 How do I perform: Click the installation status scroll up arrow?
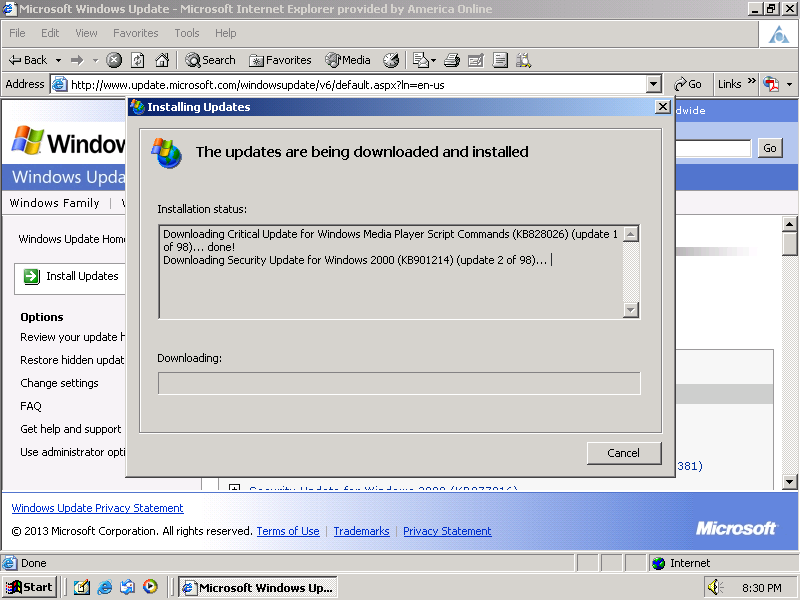631,234
